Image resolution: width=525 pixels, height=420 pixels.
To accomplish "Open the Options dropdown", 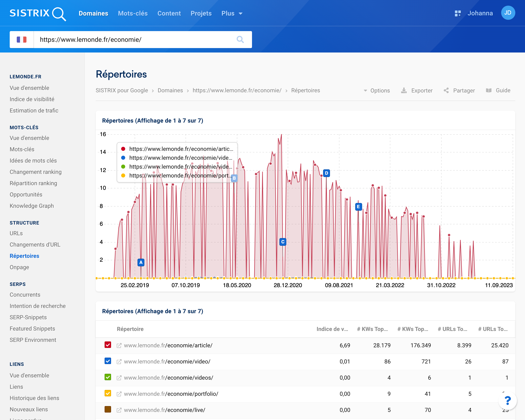I will tap(377, 91).
